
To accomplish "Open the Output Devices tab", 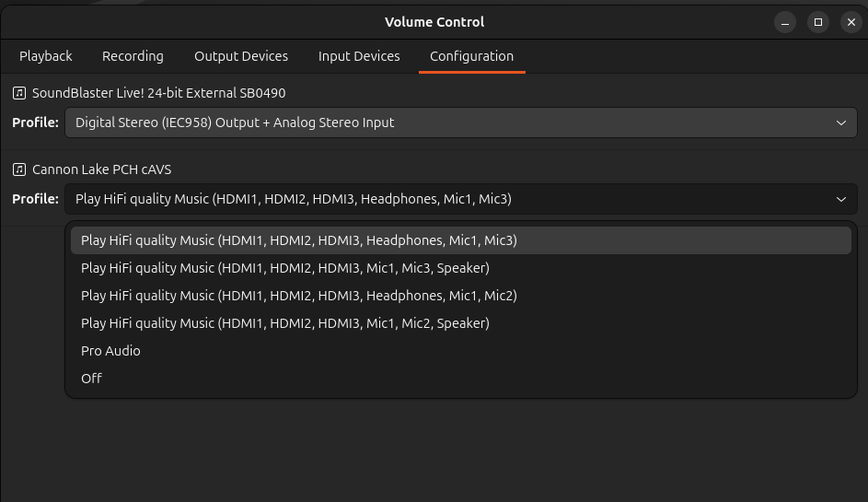I will click(241, 56).
